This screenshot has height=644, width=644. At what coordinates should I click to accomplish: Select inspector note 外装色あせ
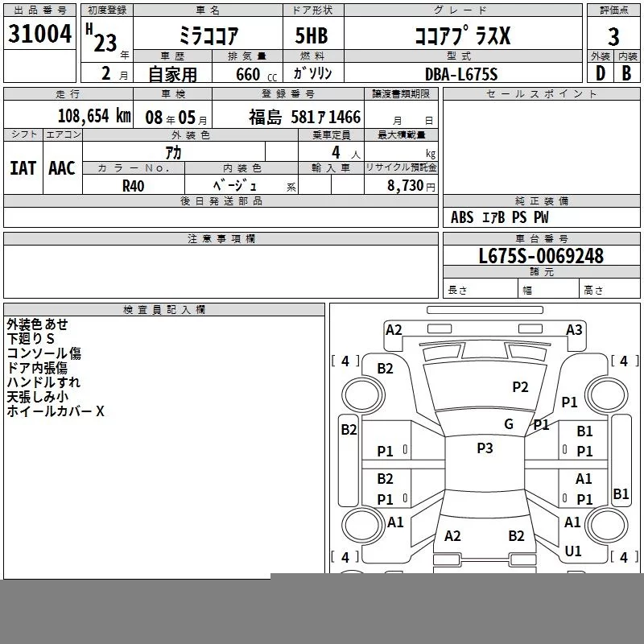click(x=37, y=324)
